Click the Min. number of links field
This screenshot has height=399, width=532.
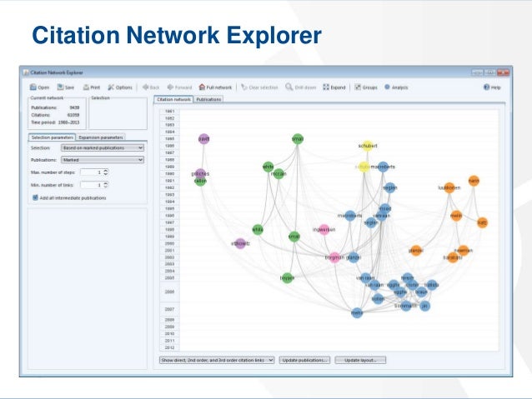click(x=91, y=185)
